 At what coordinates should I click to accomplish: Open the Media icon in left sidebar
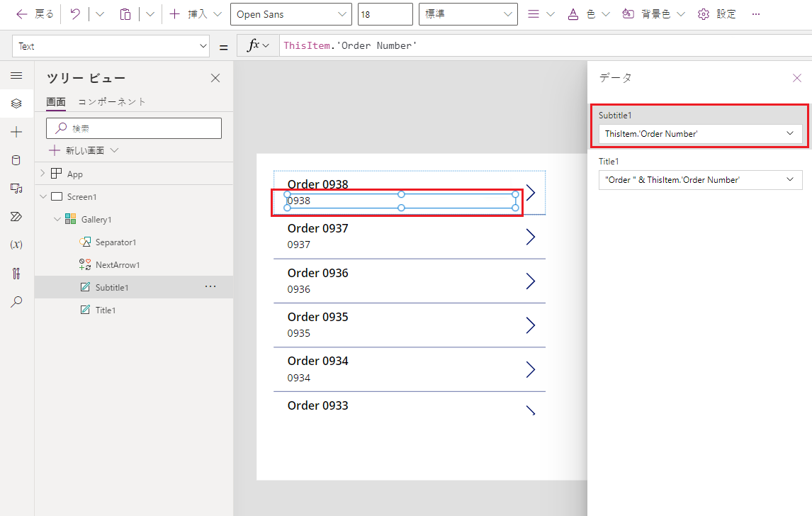click(x=16, y=188)
